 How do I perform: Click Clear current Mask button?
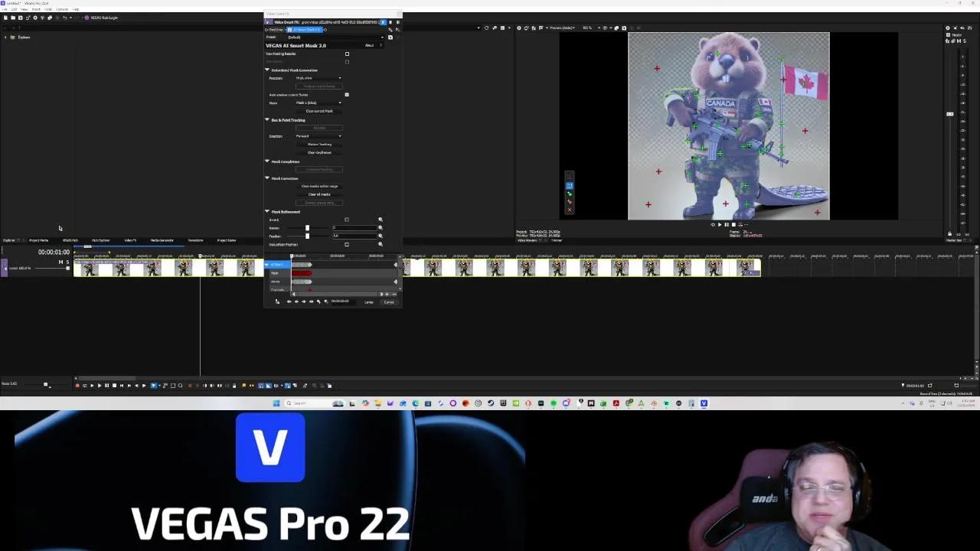(x=319, y=111)
